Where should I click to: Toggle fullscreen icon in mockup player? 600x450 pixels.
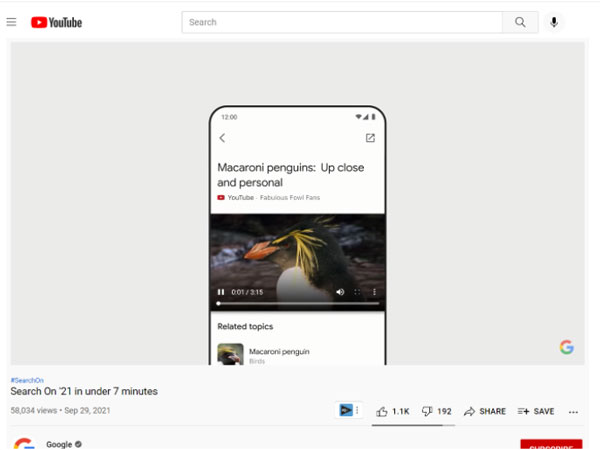click(357, 292)
